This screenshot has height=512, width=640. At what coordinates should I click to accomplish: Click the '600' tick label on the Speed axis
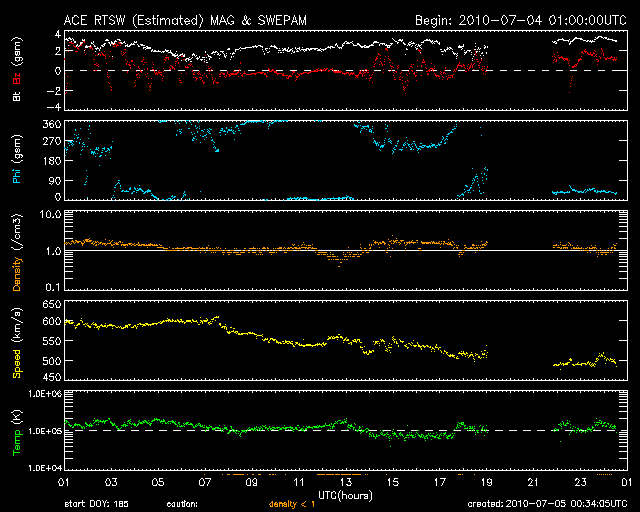coord(52,322)
